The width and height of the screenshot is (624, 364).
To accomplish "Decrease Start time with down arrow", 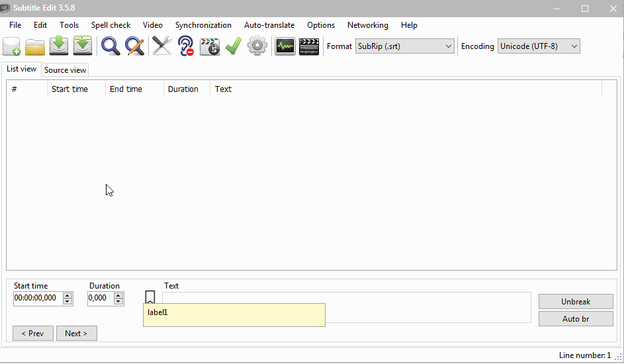I will [x=67, y=301].
